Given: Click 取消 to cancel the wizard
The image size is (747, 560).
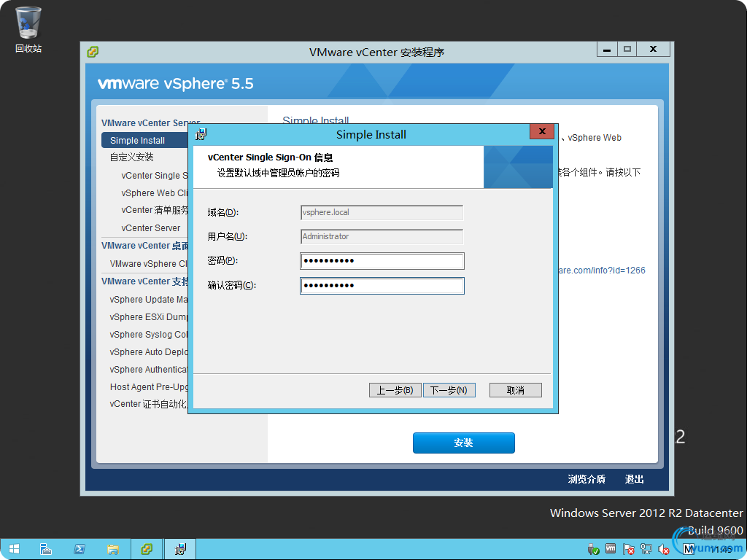Looking at the screenshot, I should coord(516,390).
